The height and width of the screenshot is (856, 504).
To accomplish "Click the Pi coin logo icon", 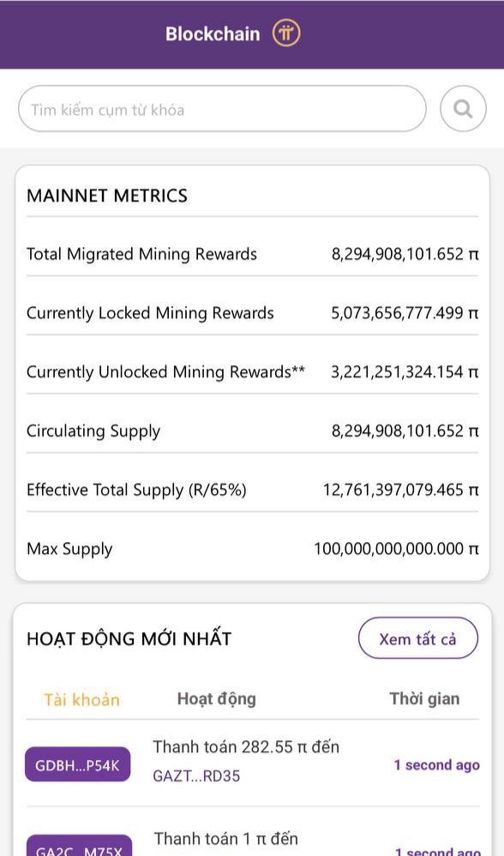I will (x=286, y=33).
